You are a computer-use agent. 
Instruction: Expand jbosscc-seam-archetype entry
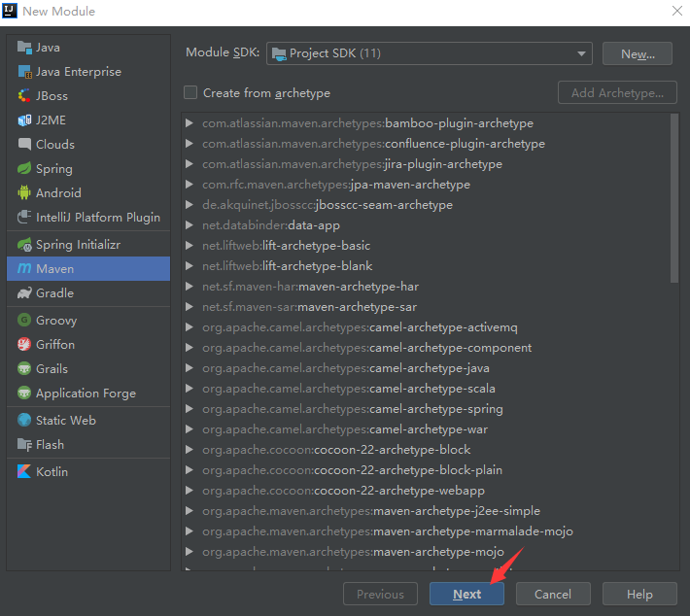tap(190, 205)
